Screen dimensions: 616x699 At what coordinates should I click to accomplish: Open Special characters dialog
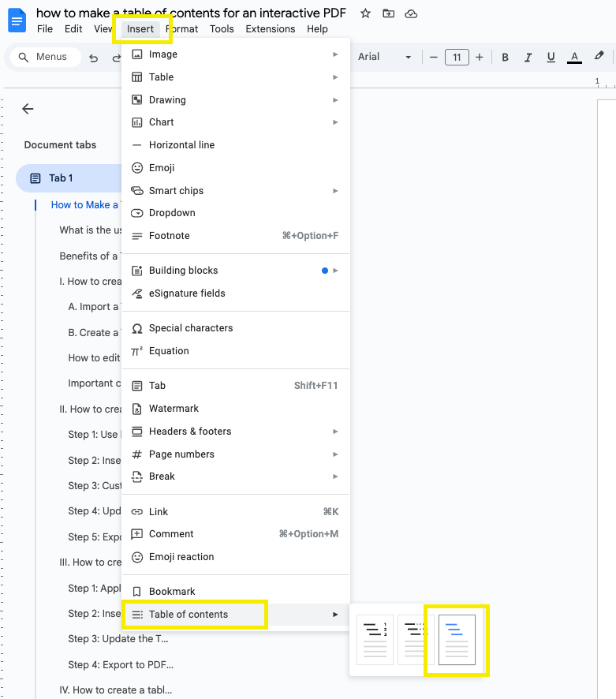click(x=236, y=328)
